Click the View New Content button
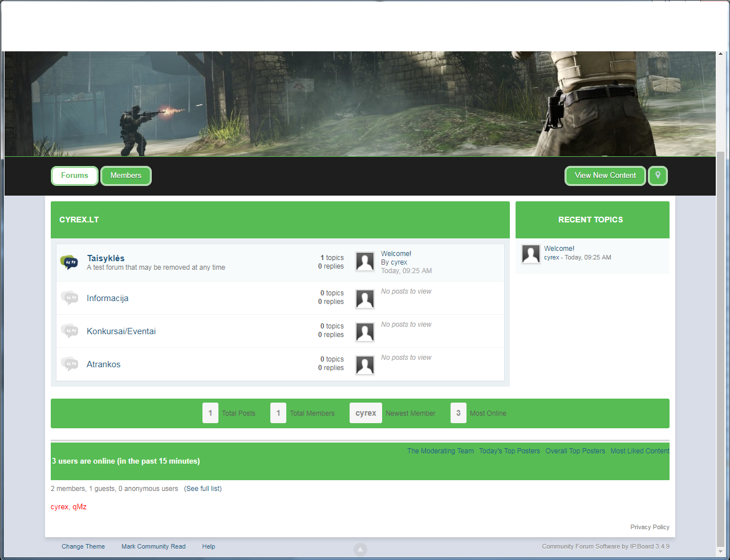The image size is (730, 560). tap(605, 176)
